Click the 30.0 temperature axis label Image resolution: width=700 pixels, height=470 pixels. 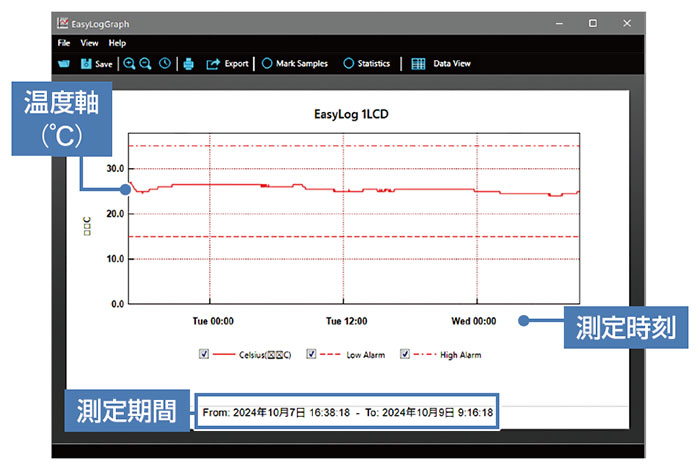115,169
